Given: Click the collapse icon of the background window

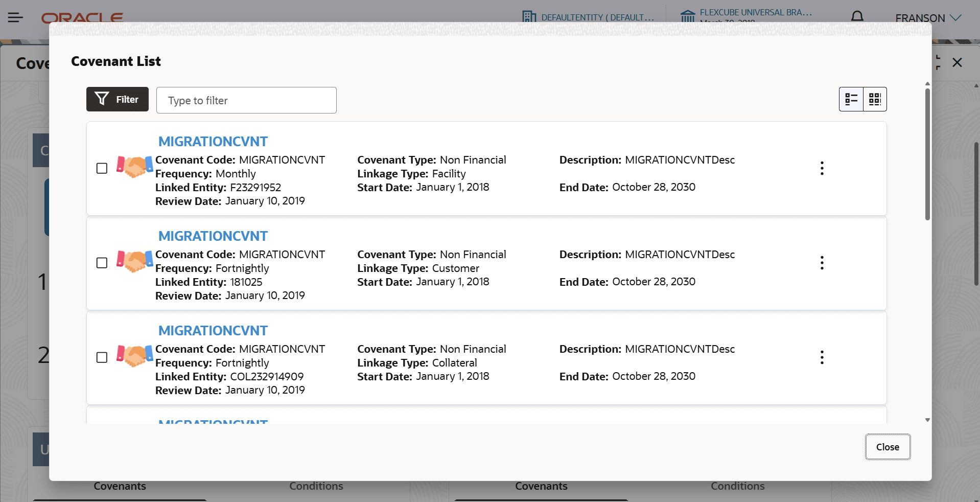Looking at the screenshot, I should [938, 62].
